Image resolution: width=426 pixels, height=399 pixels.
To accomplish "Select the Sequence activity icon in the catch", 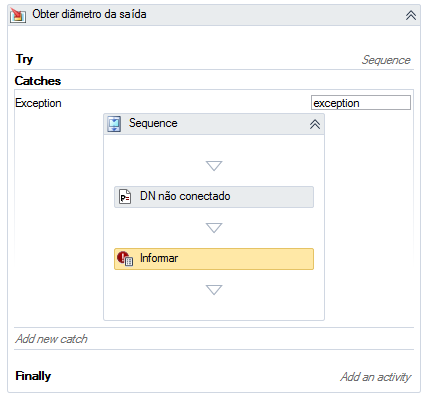I will [114, 124].
